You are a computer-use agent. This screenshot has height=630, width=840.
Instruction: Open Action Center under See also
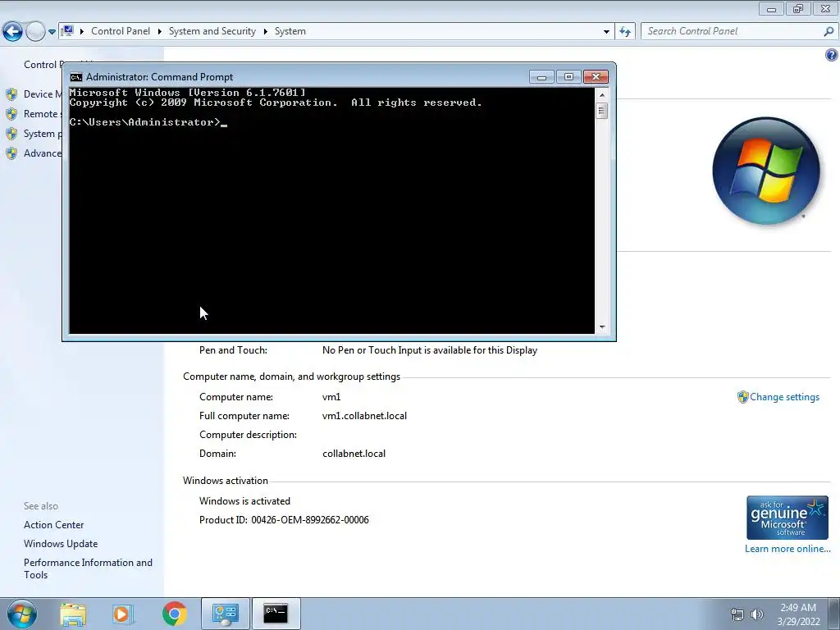click(53, 525)
